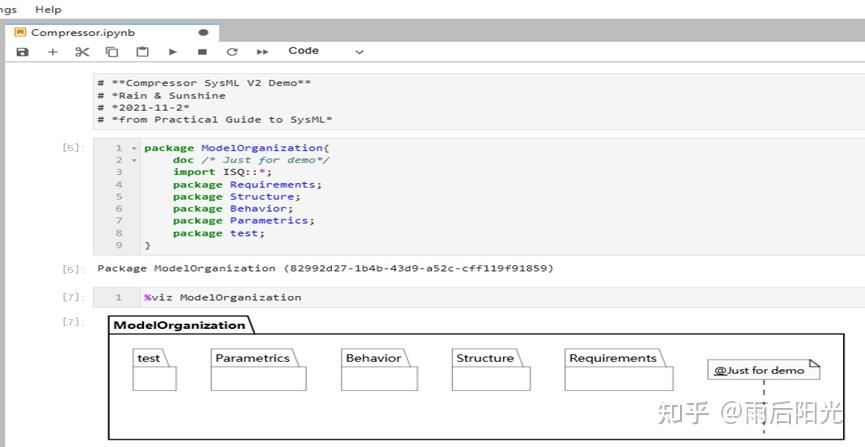The image size is (865, 447).
Task: Click the 'Just for demo' note
Action: click(762, 370)
